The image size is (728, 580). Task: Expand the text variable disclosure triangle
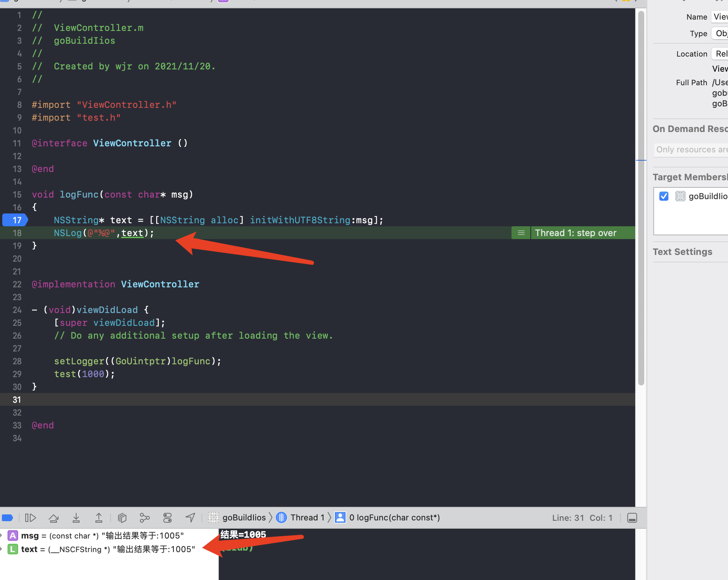point(2,549)
